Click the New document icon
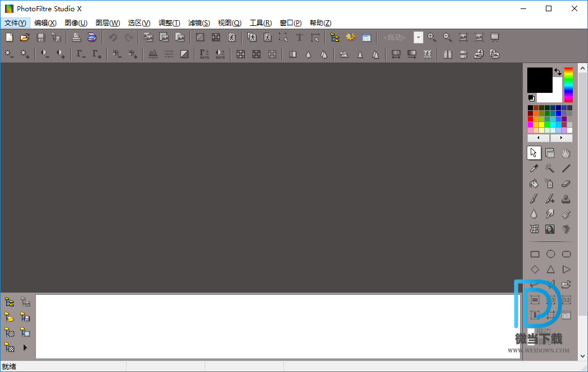This screenshot has width=588, height=372. [10, 37]
